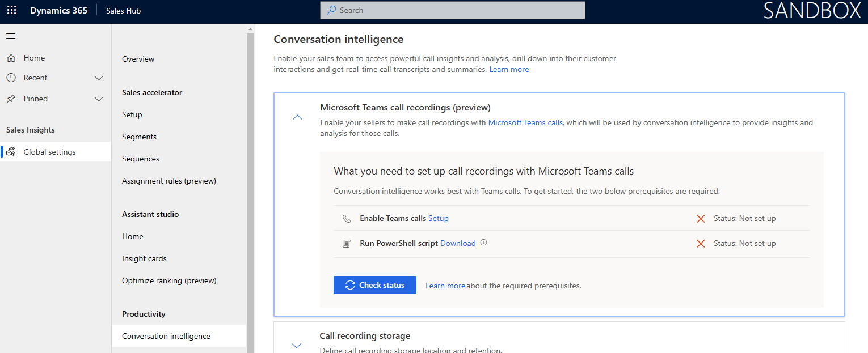Open the Insight cards page
Viewport: 868px width, 353px height.
144,258
